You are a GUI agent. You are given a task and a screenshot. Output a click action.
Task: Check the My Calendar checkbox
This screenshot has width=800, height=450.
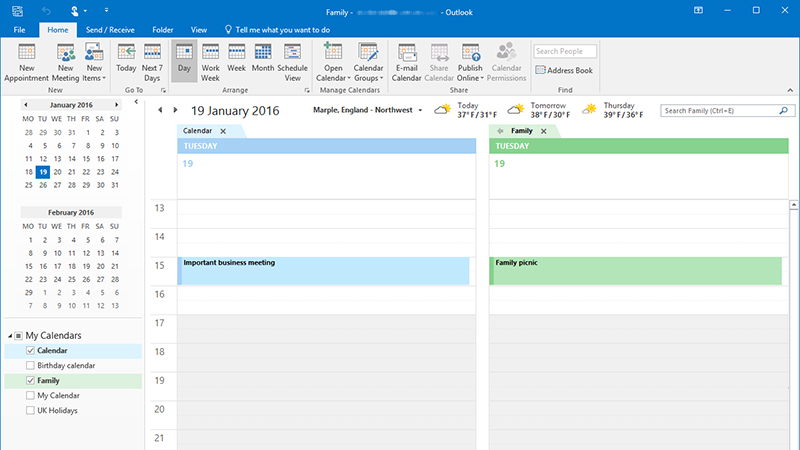[x=30, y=395]
